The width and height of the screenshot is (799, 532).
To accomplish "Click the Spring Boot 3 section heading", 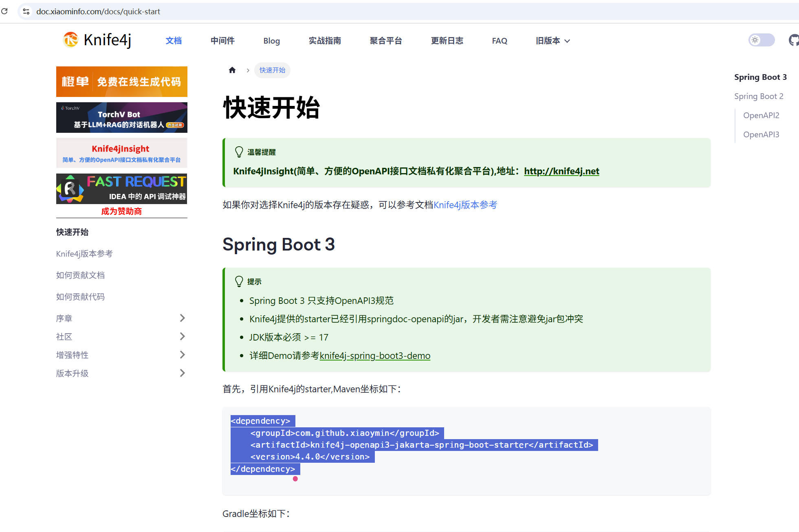I will point(279,244).
